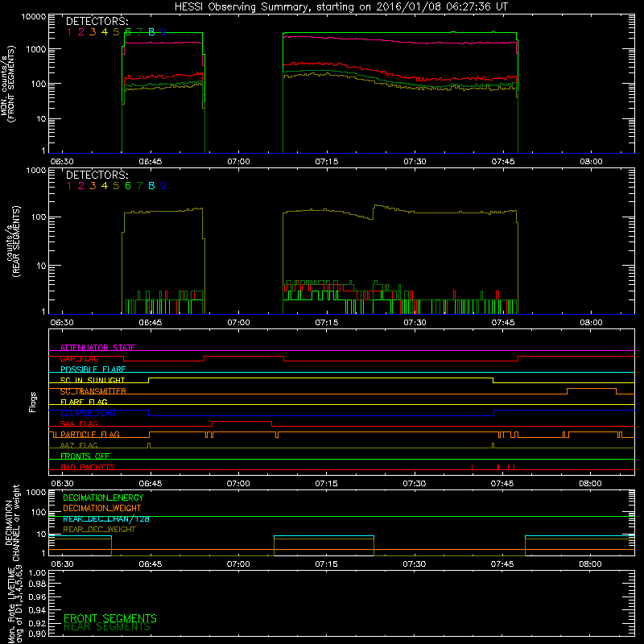Click the MON. counts/s (FRONT SEGMENTS) axis label
644x644 pixels.
(x=7, y=85)
